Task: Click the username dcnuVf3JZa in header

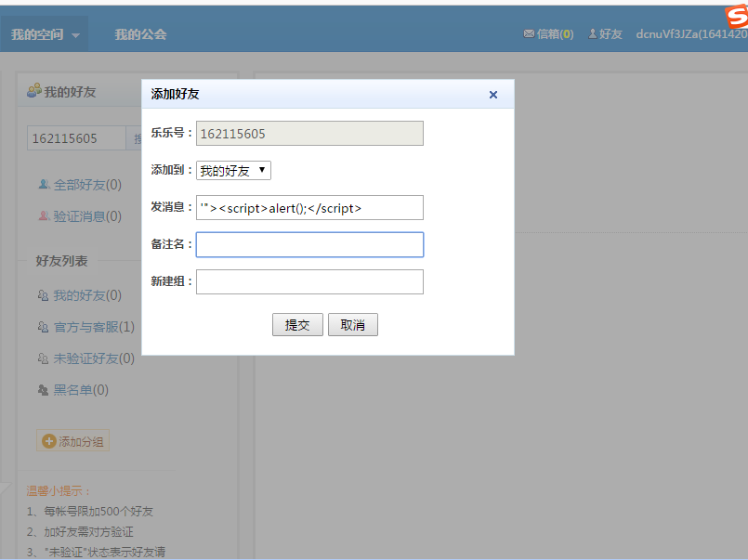Action: pos(691,33)
